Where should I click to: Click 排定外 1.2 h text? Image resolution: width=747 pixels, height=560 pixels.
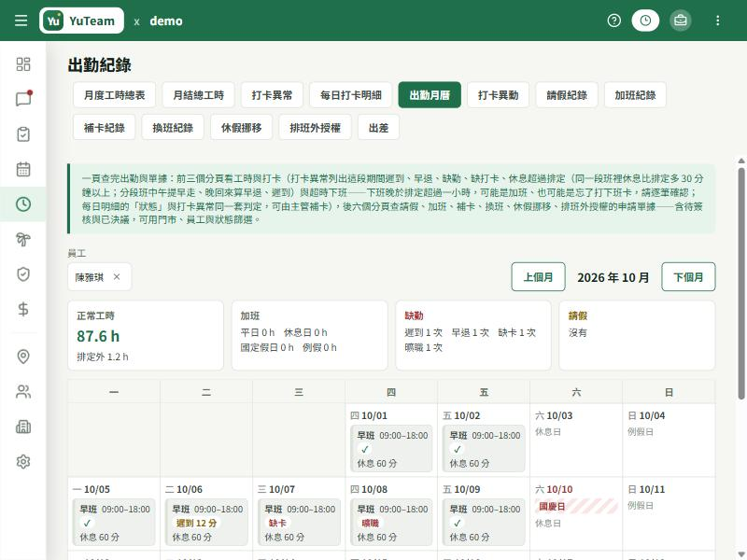(x=103, y=357)
